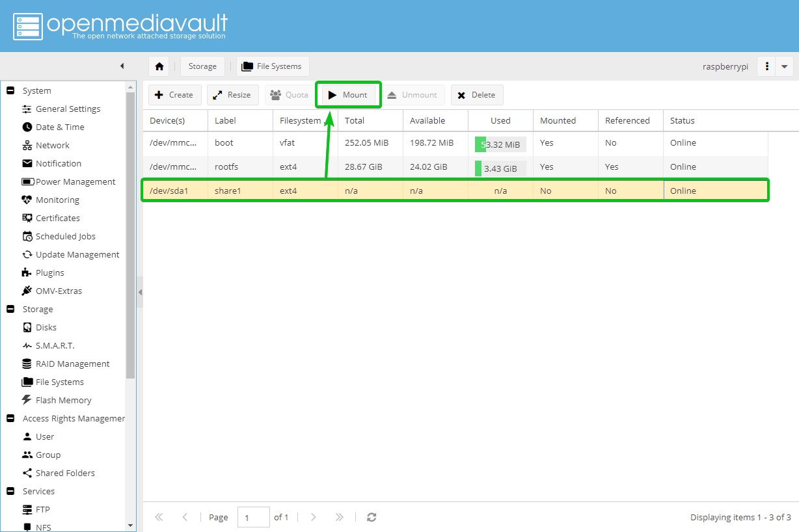Click the disabled Unmount button
Image resolution: width=799 pixels, height=532 pixels.
point(413,95)
